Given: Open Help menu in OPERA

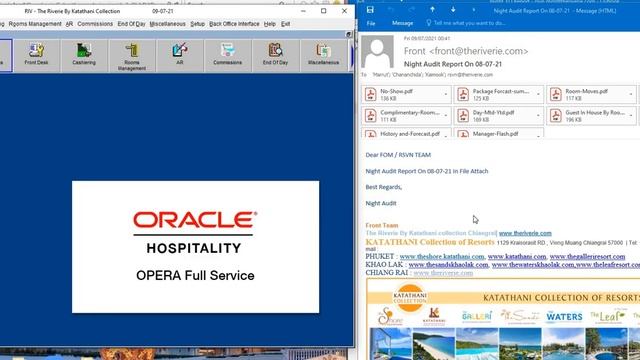Looking at the screenshot, I should (x=269, y=24).
